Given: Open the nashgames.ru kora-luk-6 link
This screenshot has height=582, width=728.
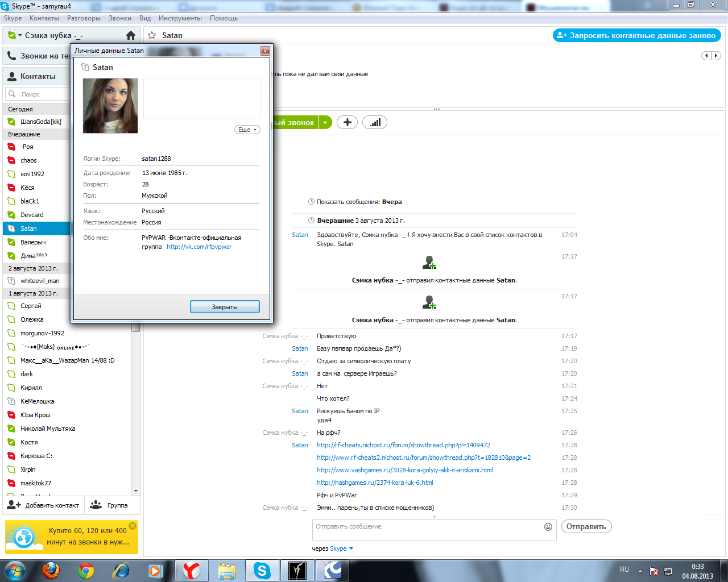Looking at the screenshot, I should point(375,483).
